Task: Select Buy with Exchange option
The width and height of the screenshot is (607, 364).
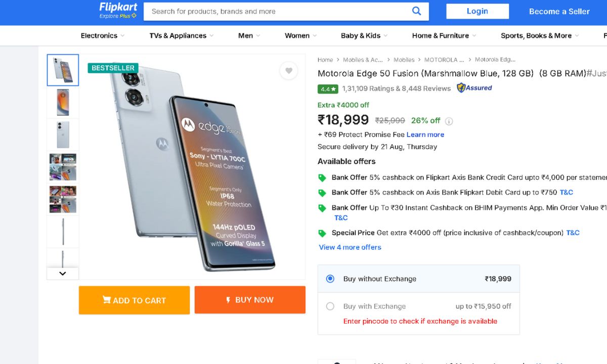Action: pyautogui.click(x=330, y=306)
